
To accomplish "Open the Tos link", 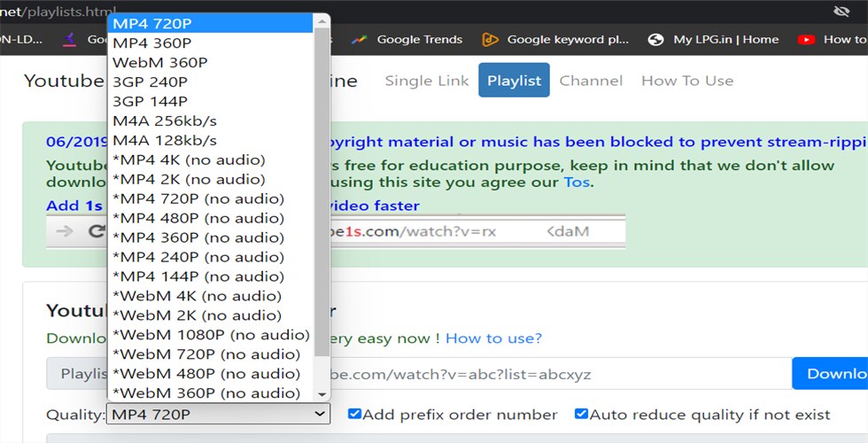I will [577, 183].
